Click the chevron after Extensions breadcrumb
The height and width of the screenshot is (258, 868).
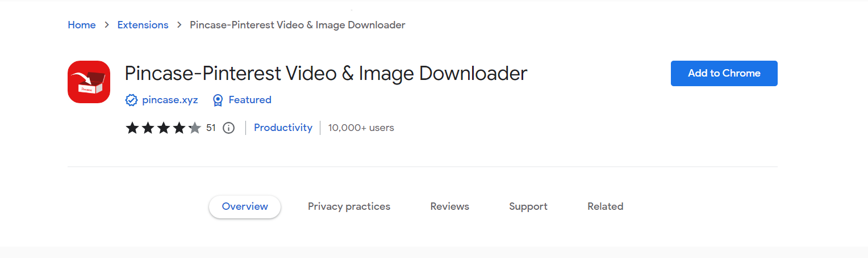pyautogui.click(x=179, y=25)
